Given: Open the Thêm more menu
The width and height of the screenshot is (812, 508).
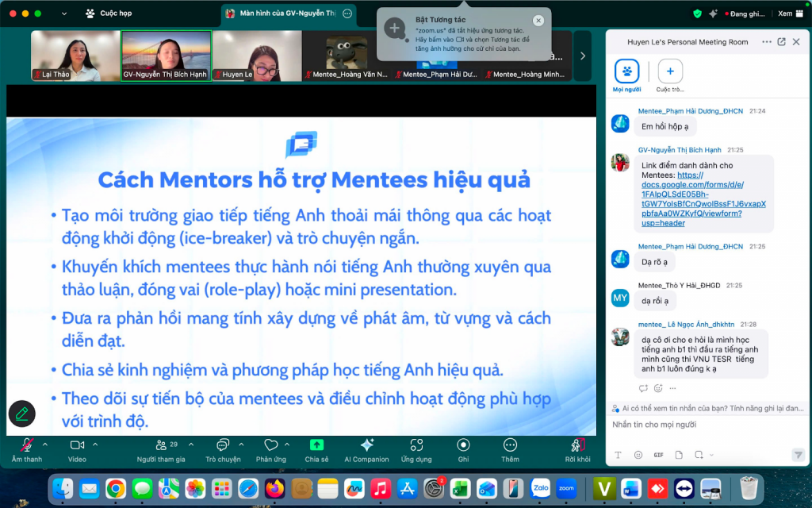Looking at the screenshot, I should (x=510, y=445).
